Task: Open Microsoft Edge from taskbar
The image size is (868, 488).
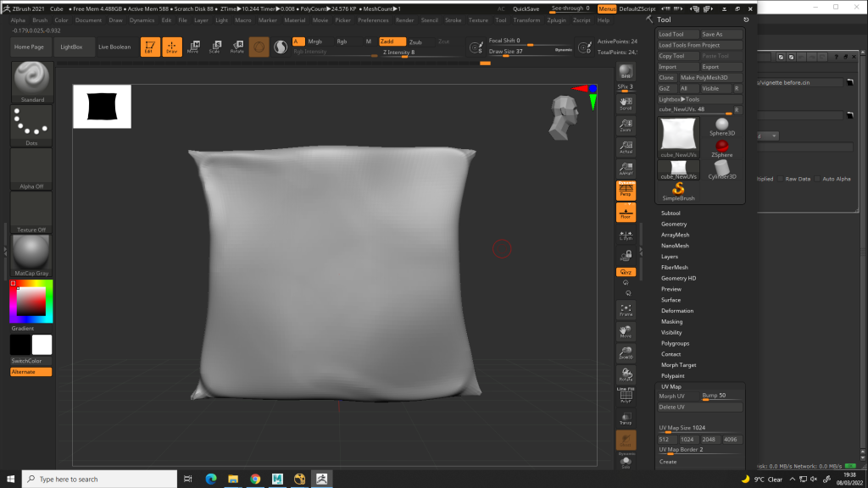Action: (211, 479)
